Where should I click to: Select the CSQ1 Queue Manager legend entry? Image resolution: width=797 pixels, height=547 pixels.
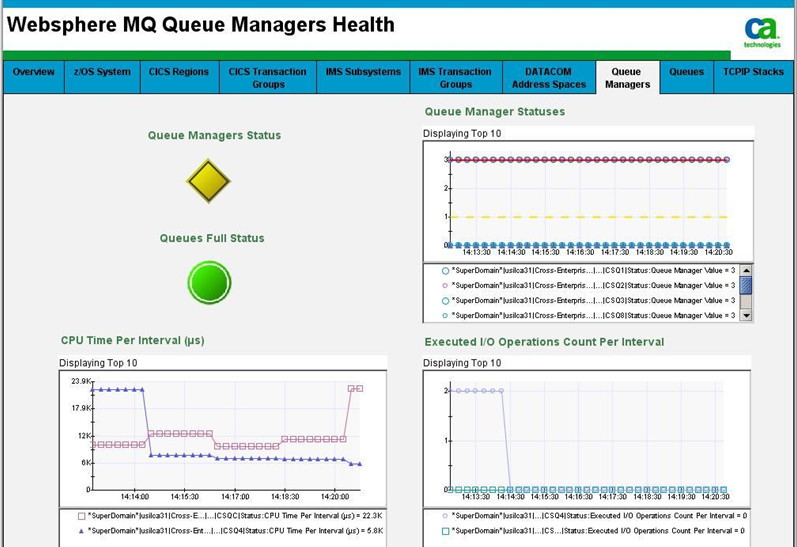589,270
